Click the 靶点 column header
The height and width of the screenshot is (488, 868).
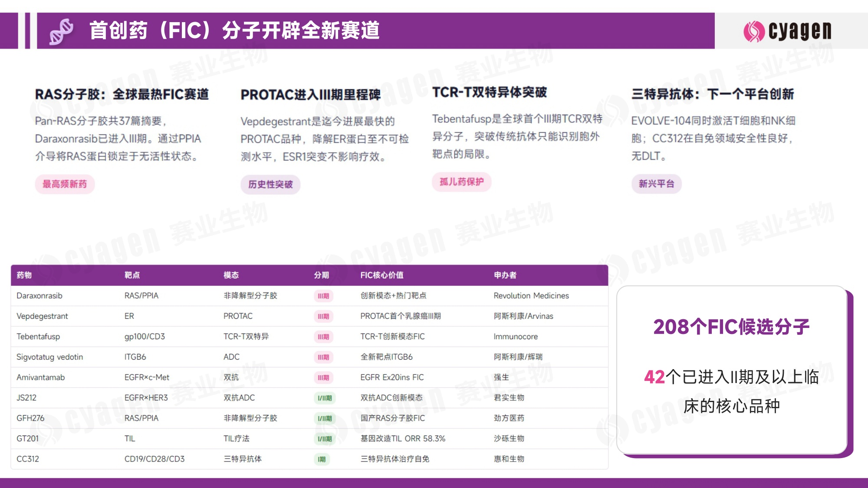132,275
